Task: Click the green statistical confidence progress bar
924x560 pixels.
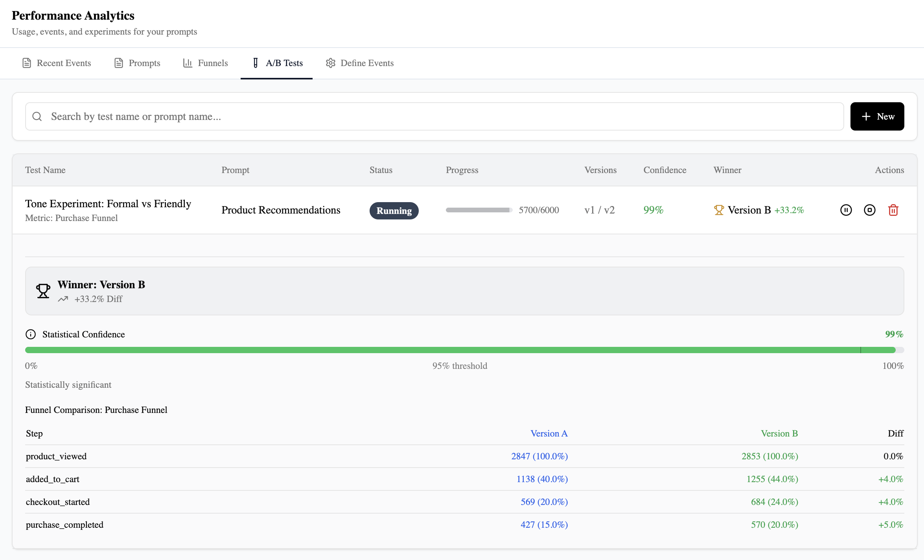Action: click(x=464, y=350)
